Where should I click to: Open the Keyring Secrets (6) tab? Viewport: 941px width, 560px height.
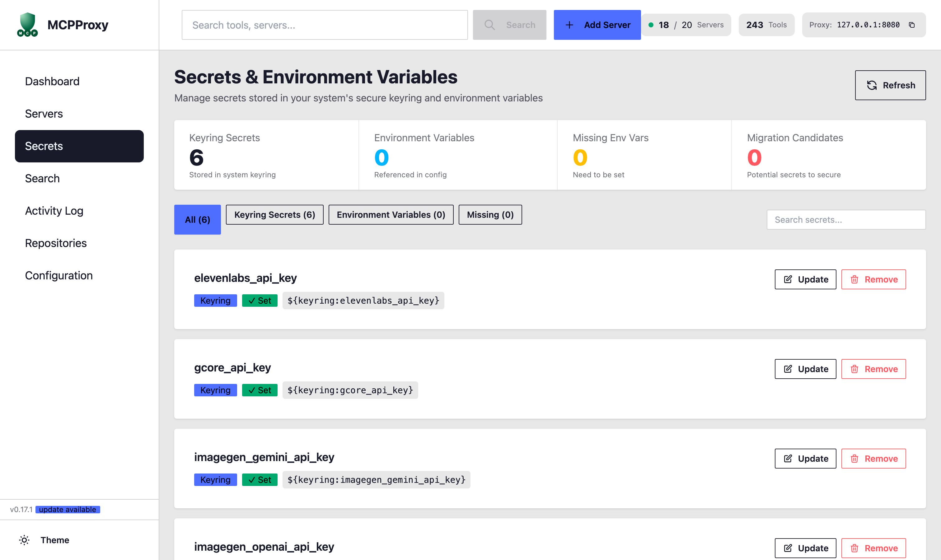coord(274,215)
